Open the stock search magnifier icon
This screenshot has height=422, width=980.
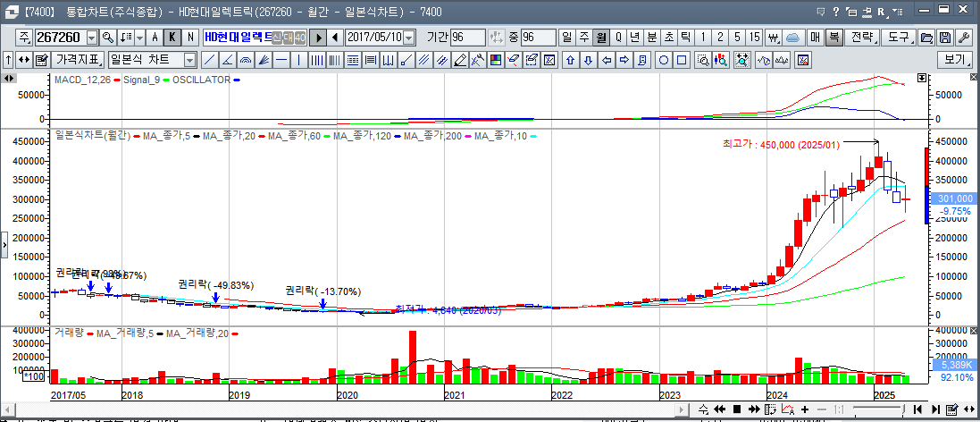point(108,38)
